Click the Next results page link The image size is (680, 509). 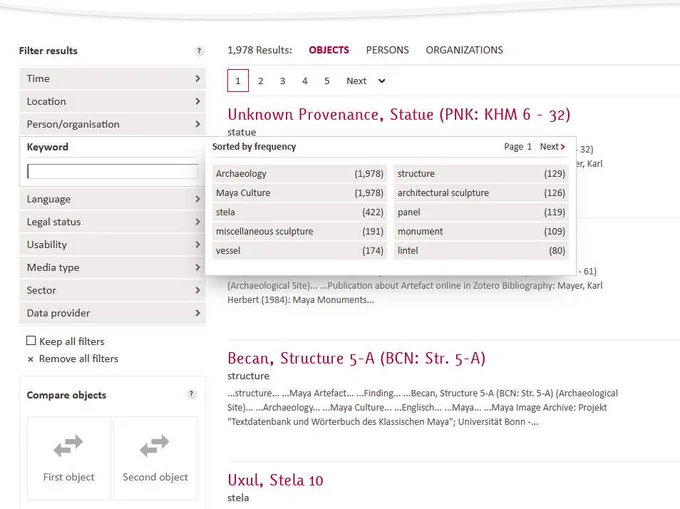356,81
